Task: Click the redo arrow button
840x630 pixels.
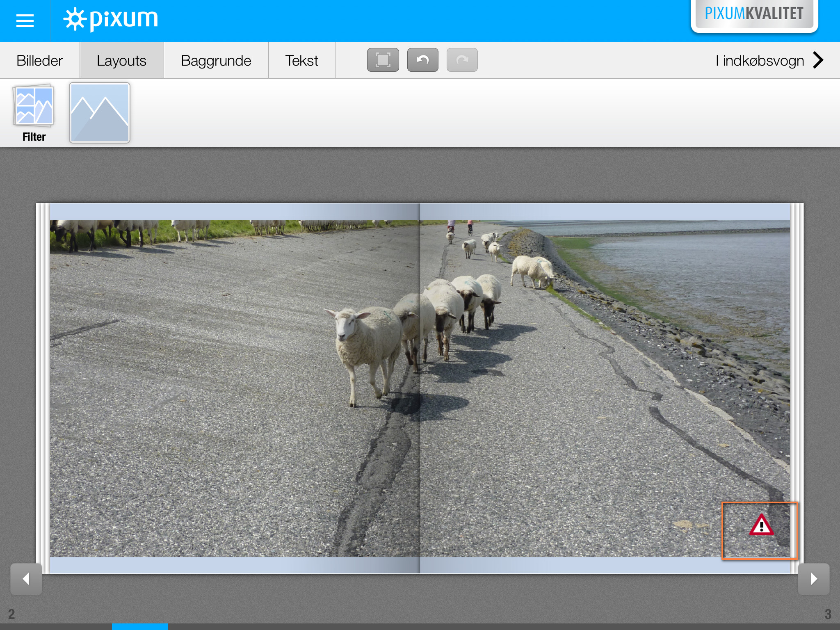Action: 462,60
